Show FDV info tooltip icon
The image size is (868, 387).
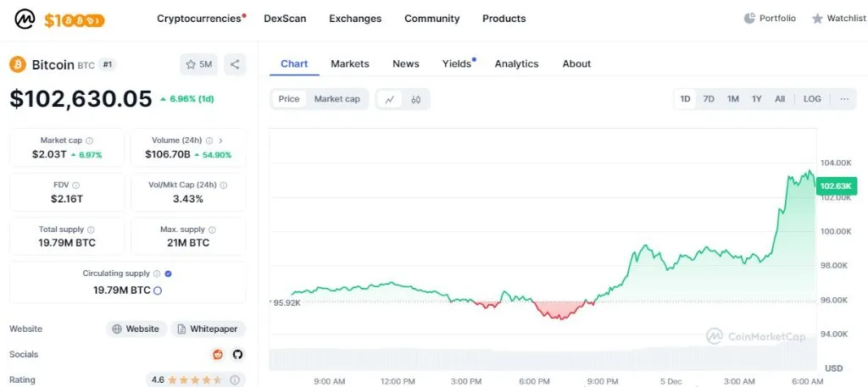(75, 185)
